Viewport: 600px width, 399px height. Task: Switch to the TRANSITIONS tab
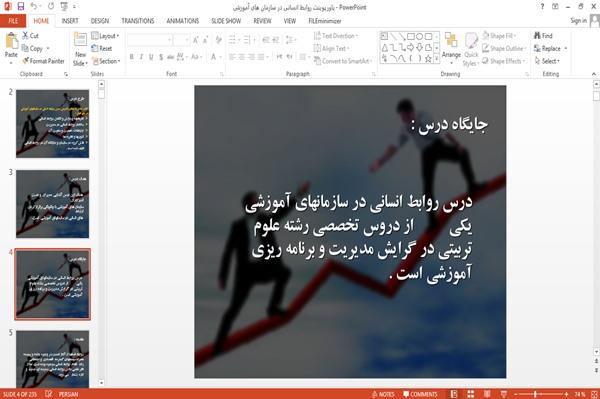point(138,21)
